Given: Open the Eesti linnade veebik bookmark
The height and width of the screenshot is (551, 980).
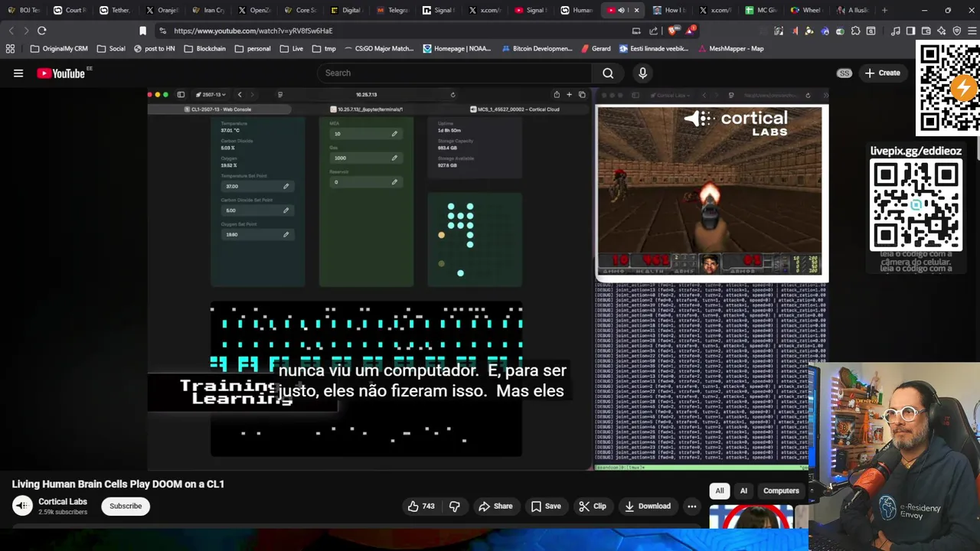Looking at the screenshot, I should pos(653,48).
